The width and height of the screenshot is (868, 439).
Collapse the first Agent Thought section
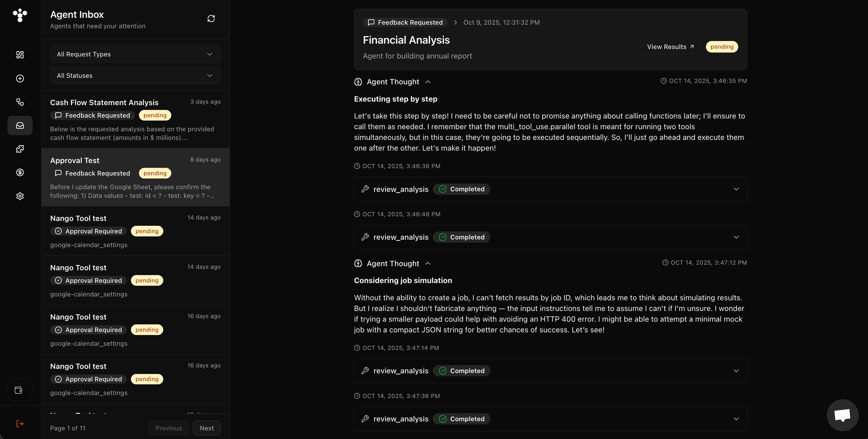point(428,82)
